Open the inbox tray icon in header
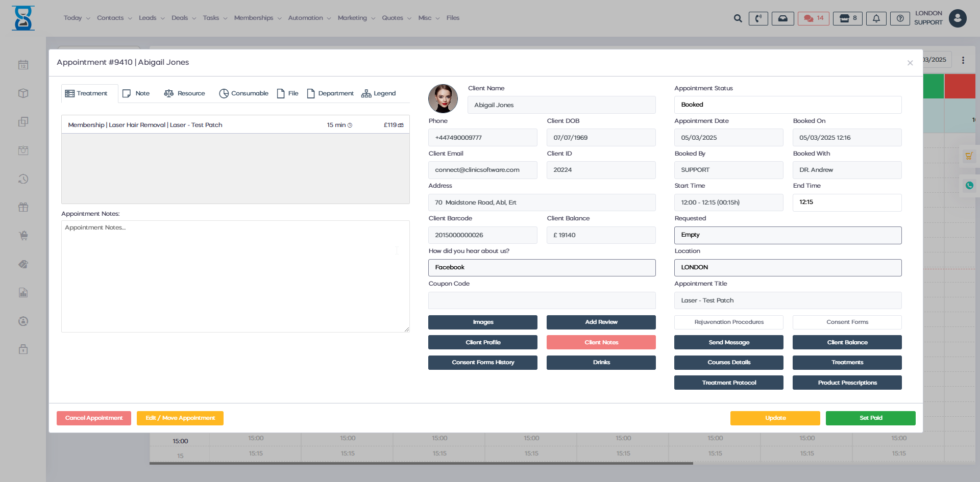This screenshot has height=482, width=980. 782,18
